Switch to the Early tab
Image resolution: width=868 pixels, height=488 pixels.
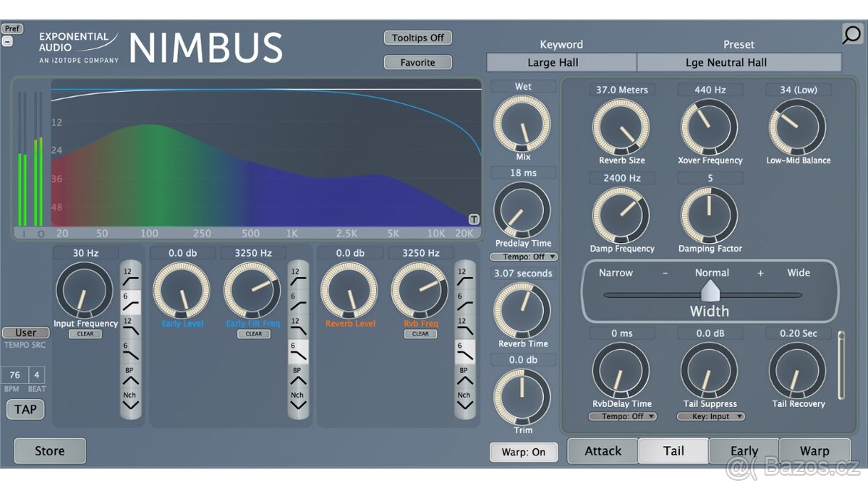pos(744,450)
